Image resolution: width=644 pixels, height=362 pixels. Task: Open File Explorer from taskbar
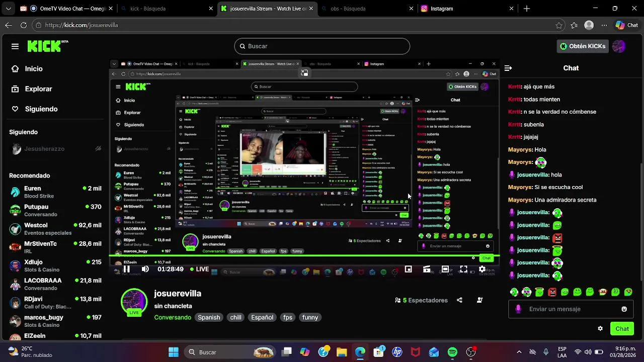[x=342, y=352]
